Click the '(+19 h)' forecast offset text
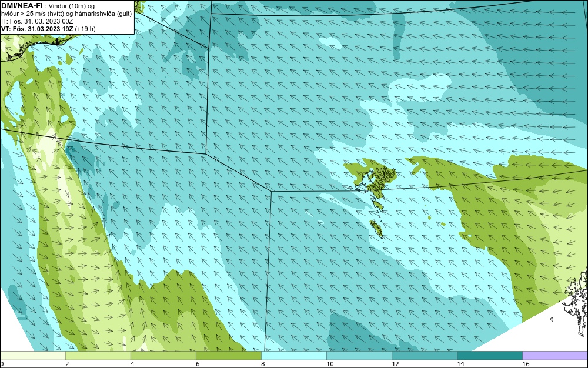Image resolution: width=588 pixels, height=368 pixels. pyautogui.click(x=85, y=28)
